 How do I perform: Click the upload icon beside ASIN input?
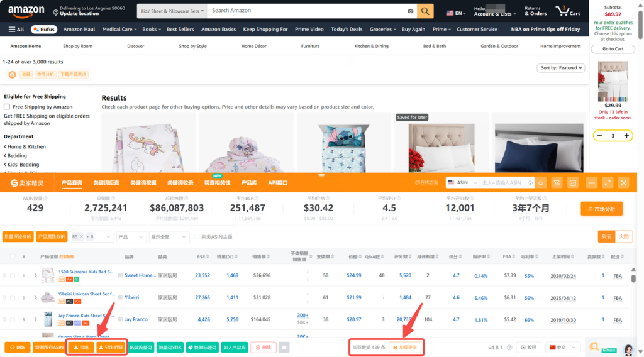point(531,183)
